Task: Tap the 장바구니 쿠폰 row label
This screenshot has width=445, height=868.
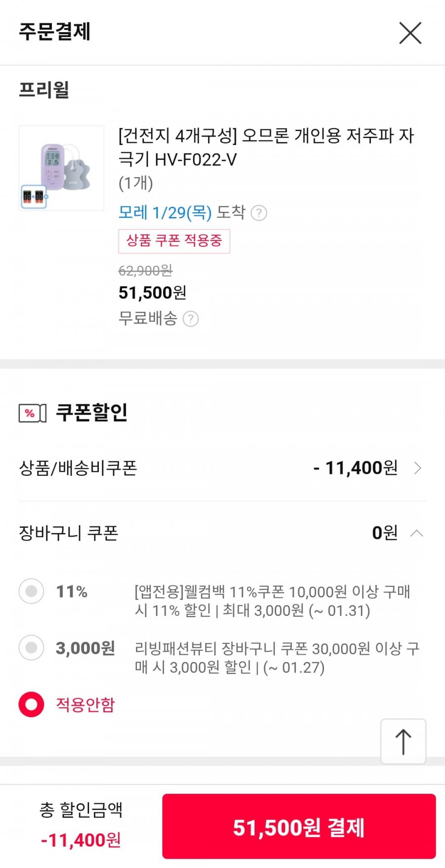Action: pyautogui.click(x=69, y=533)
